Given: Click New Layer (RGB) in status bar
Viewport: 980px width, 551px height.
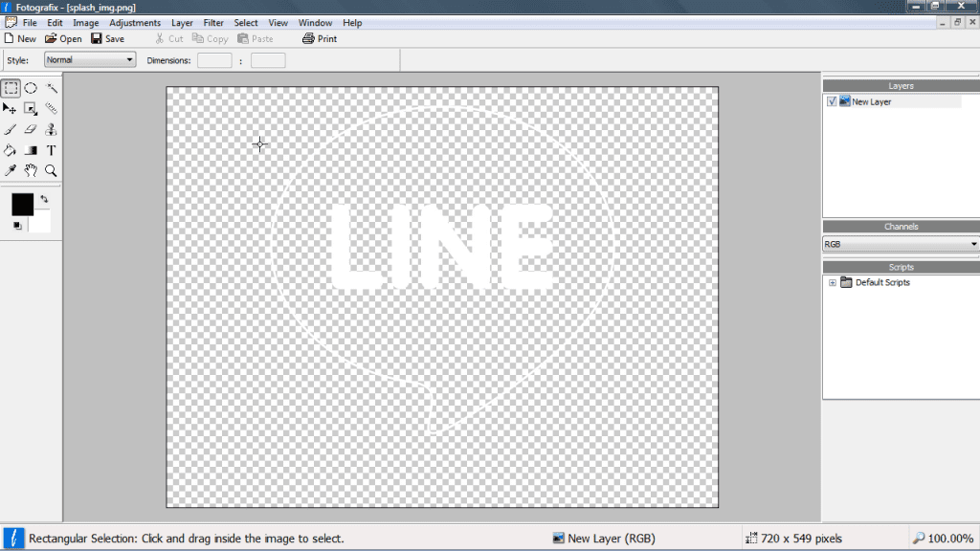Looking at the screenshot, I should [x=604, y=538].
